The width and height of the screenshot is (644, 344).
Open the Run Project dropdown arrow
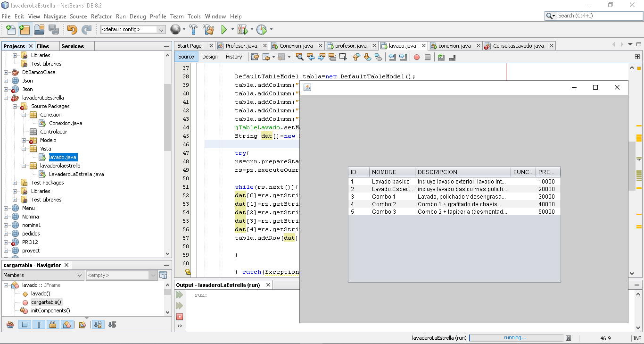pos(232,30)
